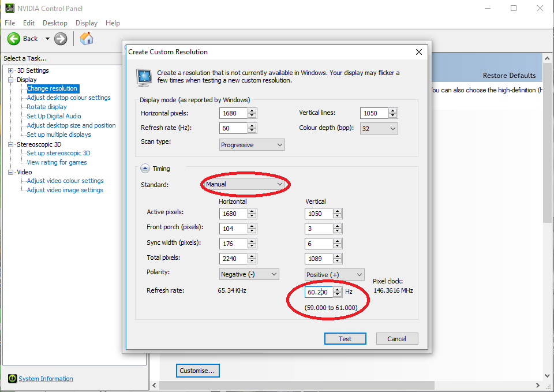Image resolution: width=554 pixels, height=392 pixels.
Task: Open the Help menu
Action: [113, 23]
